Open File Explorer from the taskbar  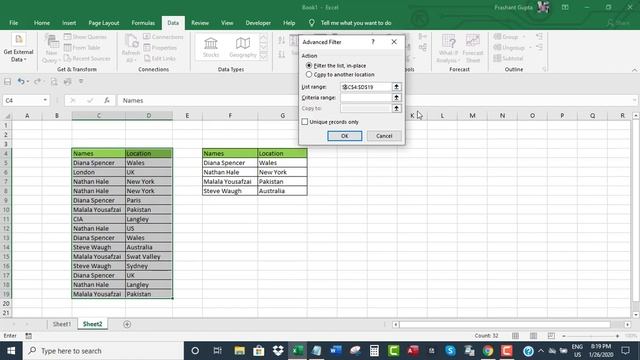(x=239, y=351)
